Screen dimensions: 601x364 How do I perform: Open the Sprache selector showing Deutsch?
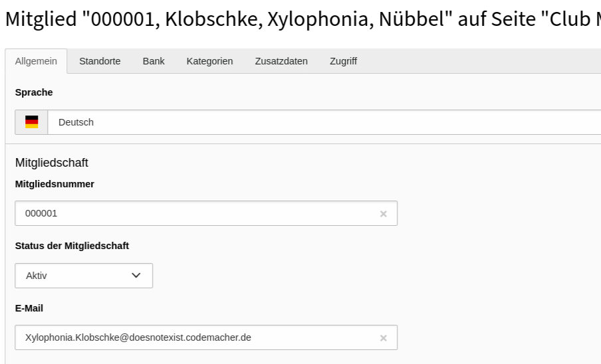324,122
